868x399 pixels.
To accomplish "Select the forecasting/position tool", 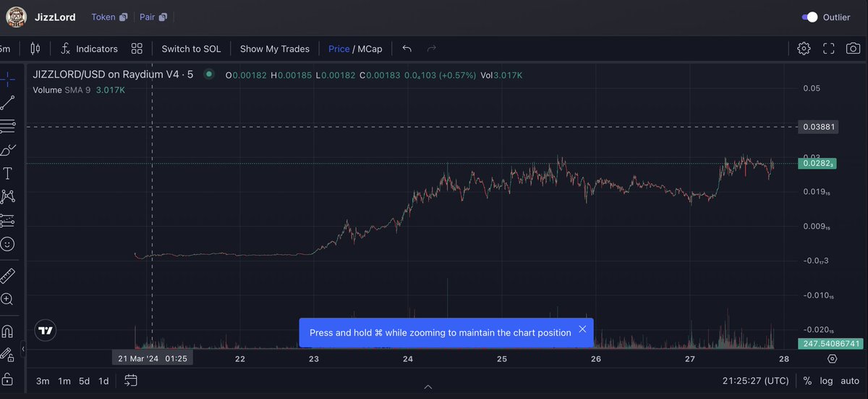I will point(7,220).
